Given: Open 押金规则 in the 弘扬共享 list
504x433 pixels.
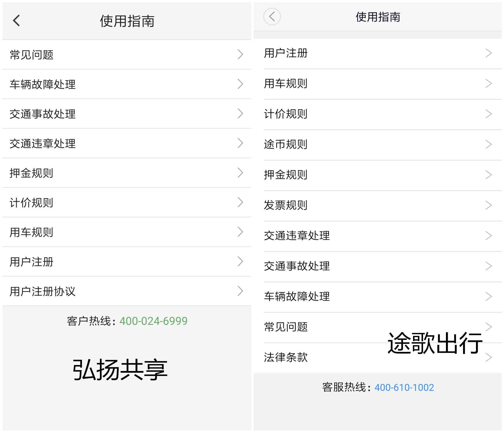Looking at the screenshot, I should click(x=127, y=173).
